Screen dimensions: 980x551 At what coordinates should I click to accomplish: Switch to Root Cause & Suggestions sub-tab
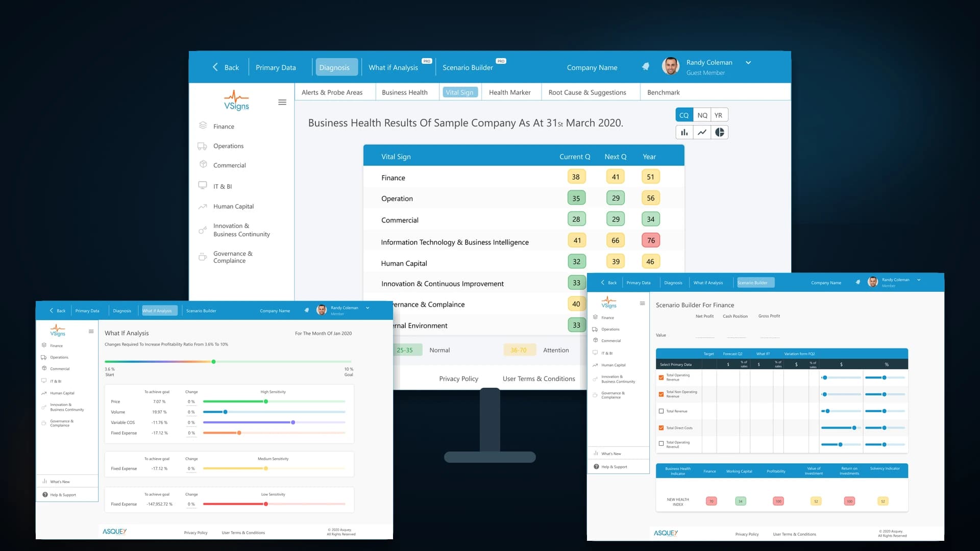click(587, 92)
